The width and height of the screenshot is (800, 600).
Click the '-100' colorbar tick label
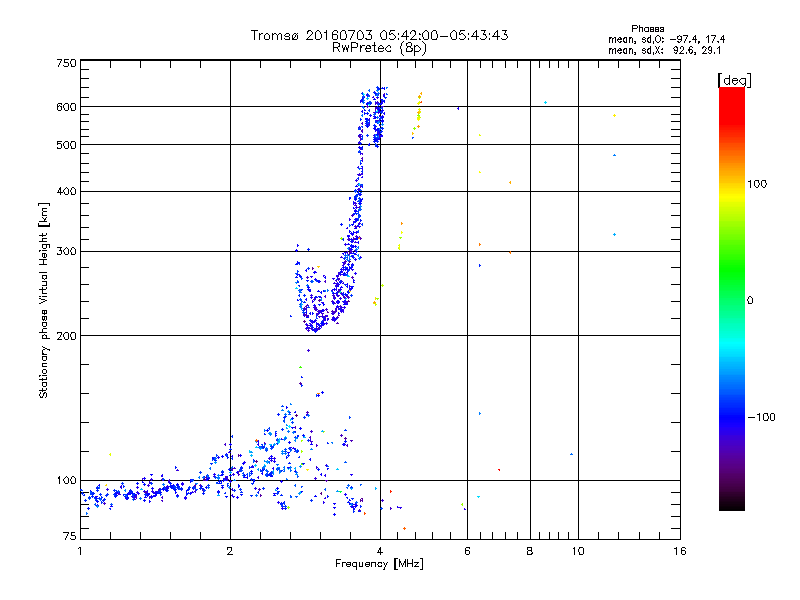pos(761,417)
